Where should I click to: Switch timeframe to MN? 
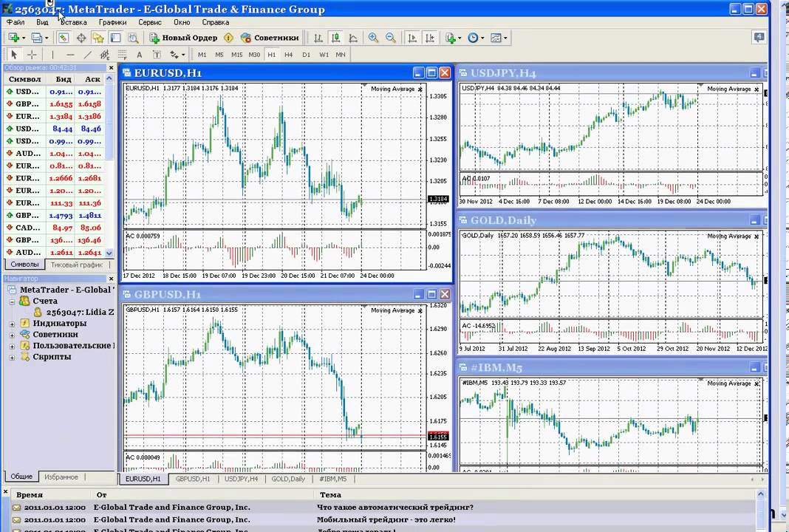341,55
